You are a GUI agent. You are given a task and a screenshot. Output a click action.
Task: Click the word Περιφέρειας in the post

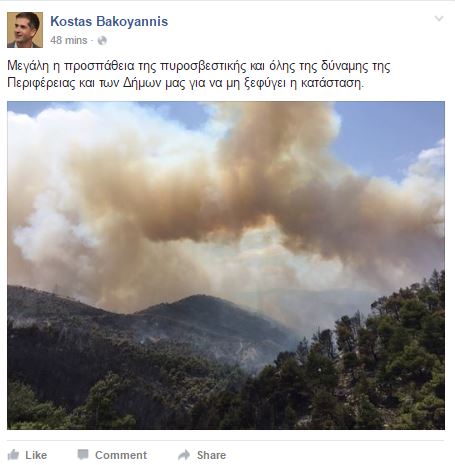click(41, 83)
